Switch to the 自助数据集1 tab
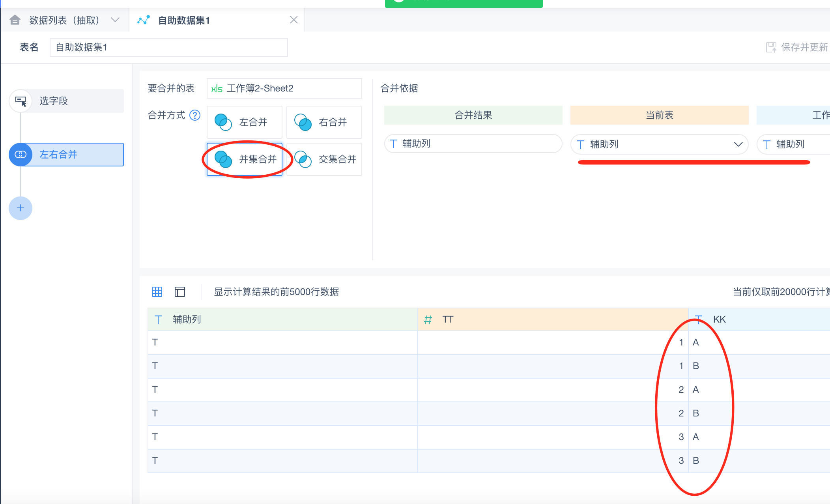The image size is (830, 504). 184,20
